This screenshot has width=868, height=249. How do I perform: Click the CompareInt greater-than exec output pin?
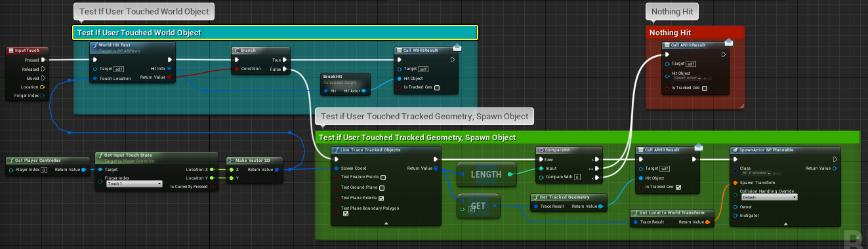(x=597, y=159)
